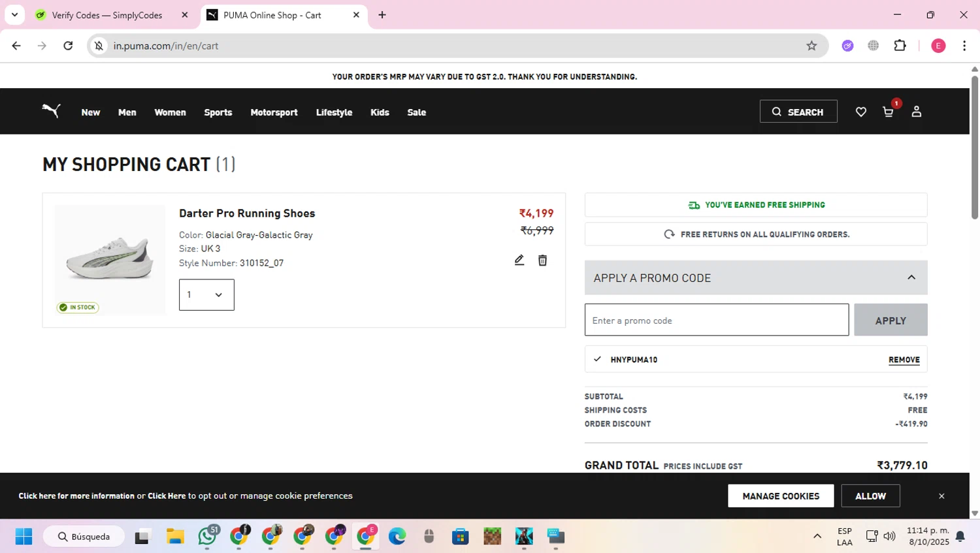This screenshot has height=553, width=980.
Task: Delete the Darter Pro shoes from cart
Action: [542, 261]
